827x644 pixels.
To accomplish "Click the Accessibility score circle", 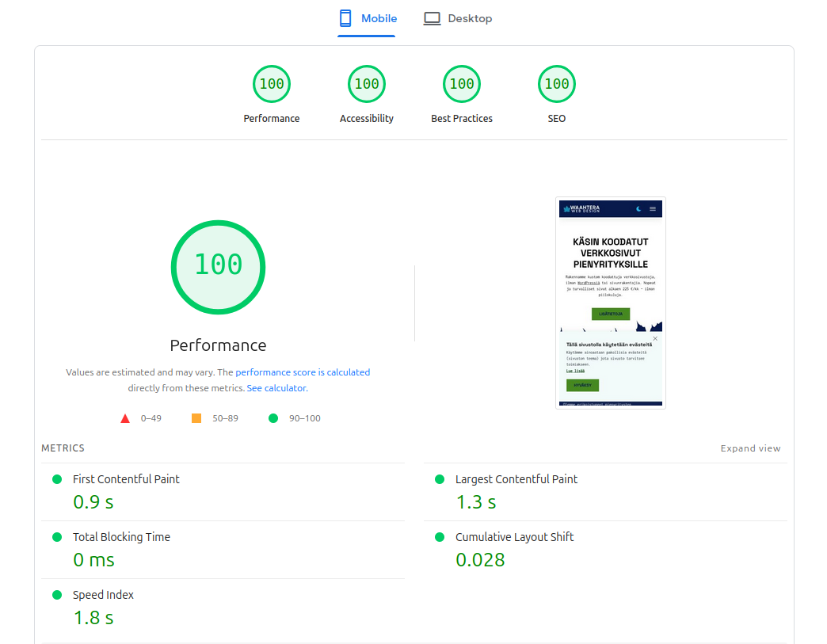I will point(367,83).
